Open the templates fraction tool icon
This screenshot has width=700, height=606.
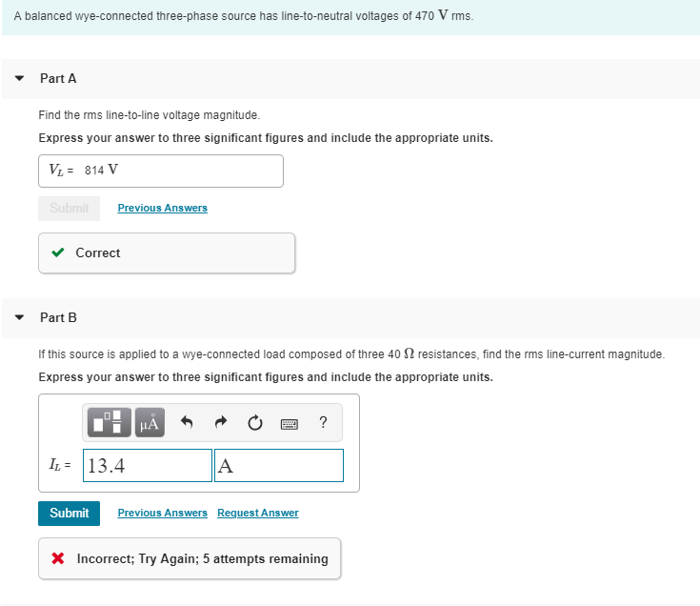[x=110, y=422]
